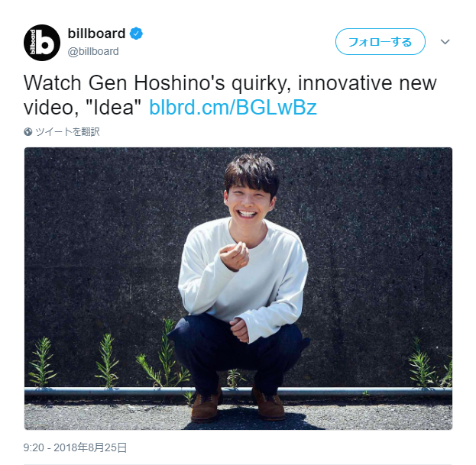Expand the tweet options chevron

click(445, 41)
